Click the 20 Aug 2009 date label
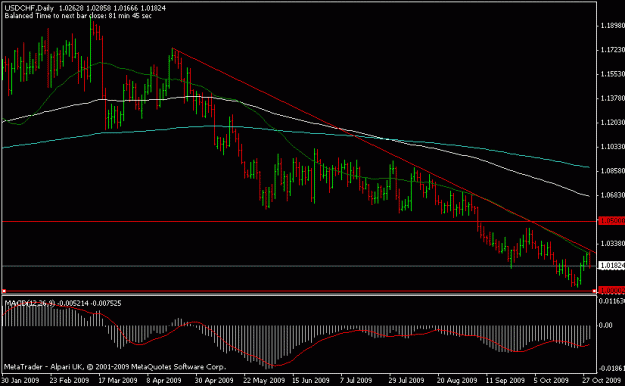Viewport: 625px width, 386px height. (457, 380)
